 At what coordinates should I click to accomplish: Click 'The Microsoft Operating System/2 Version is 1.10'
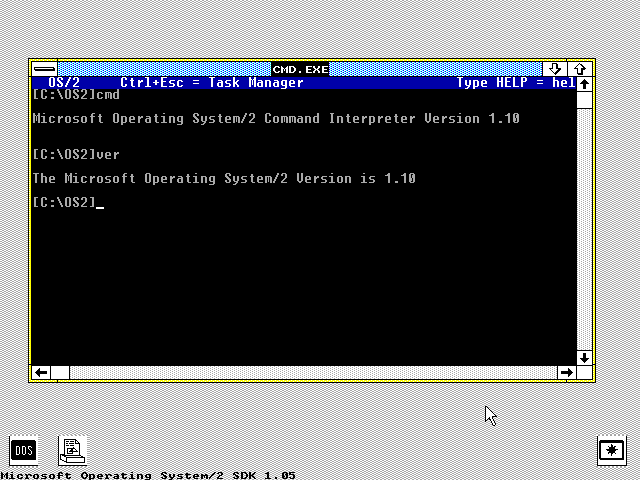click(224, 179)
